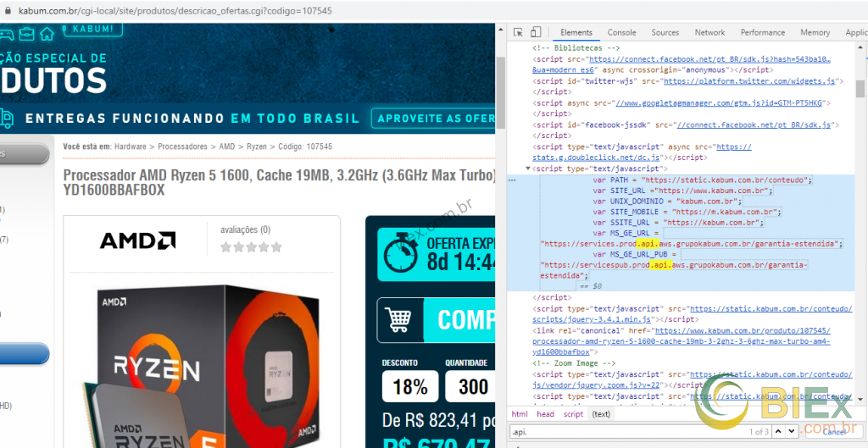Open the googletagmanager gtm.js link
This screenshot has width=868, height=448.
coord(719,103)
